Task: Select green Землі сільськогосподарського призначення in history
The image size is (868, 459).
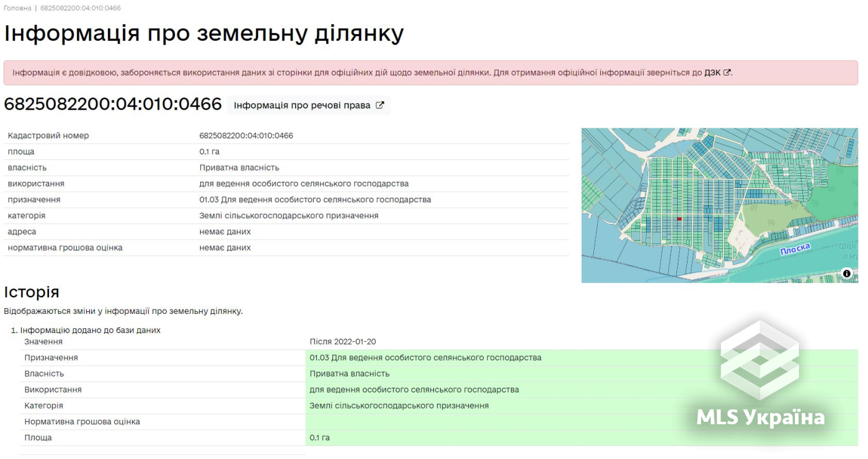Action: pos(399,406)
